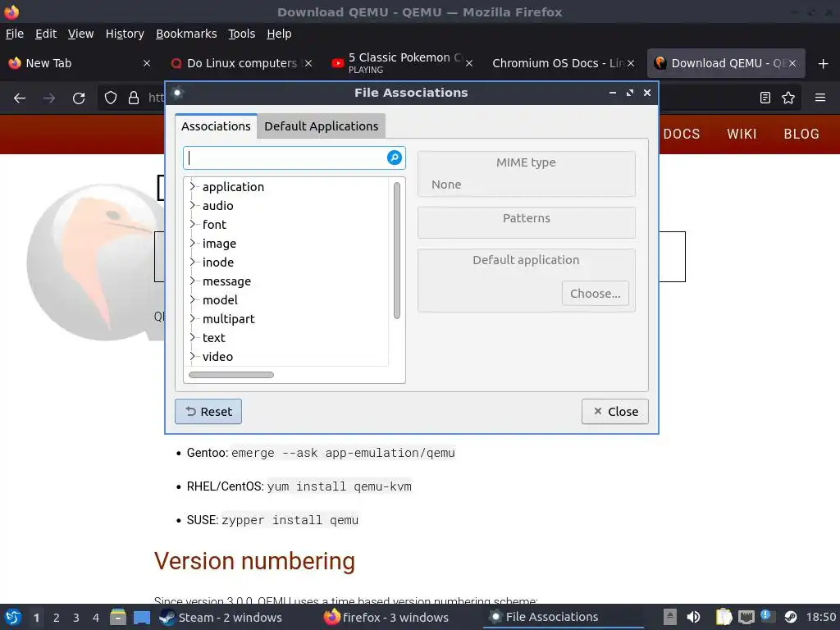840x630 pixels.
Task: Open the Tools menu in Firefox
Action: [x=242, y=34]
